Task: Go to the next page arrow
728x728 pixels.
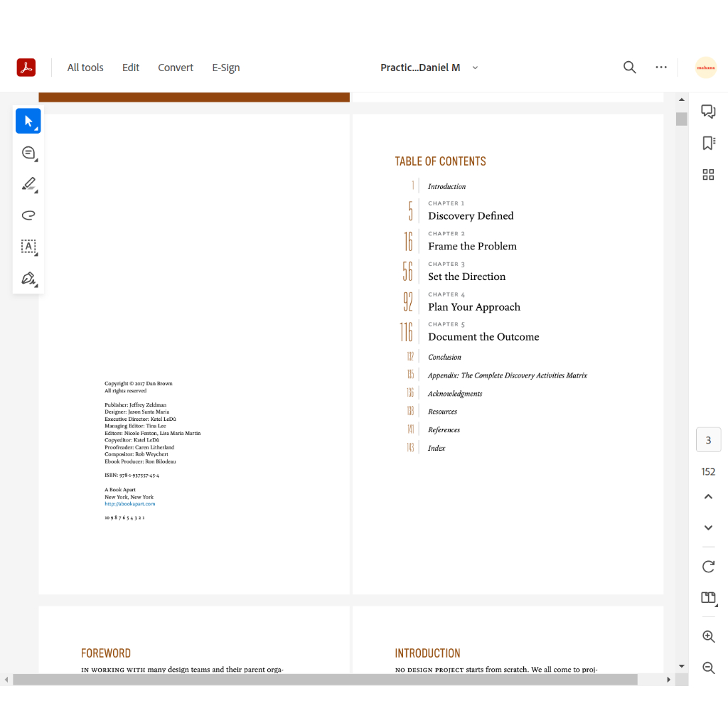Action: point(708,528)
